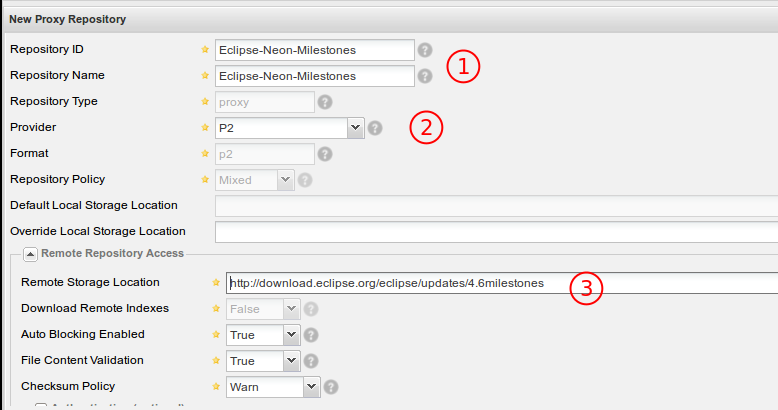This screenshot has height=410, width=778.
Task: Click the File Content Validation label
Action: tap(82, 360)
